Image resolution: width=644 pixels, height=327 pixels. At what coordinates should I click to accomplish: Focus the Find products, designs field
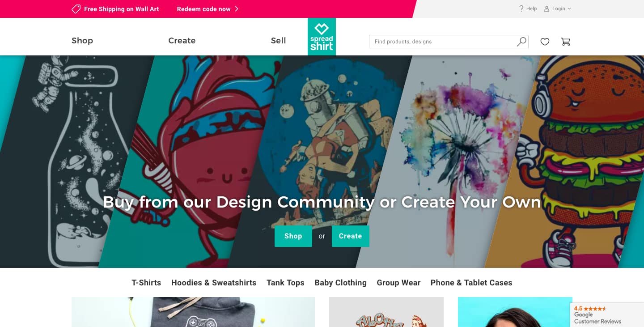(443, 42)
